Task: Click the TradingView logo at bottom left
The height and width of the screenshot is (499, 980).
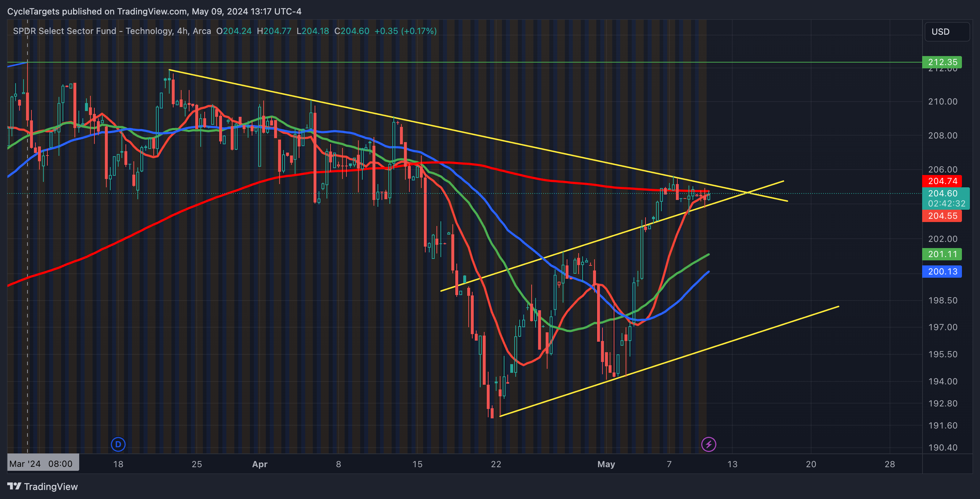Action: [x=43, y=486]
